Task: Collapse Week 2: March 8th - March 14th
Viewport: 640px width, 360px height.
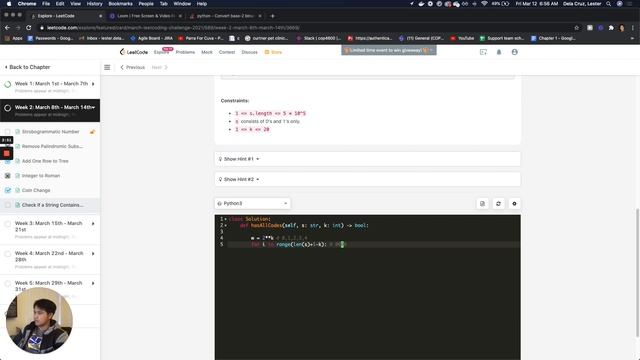Action: point(93,107)
